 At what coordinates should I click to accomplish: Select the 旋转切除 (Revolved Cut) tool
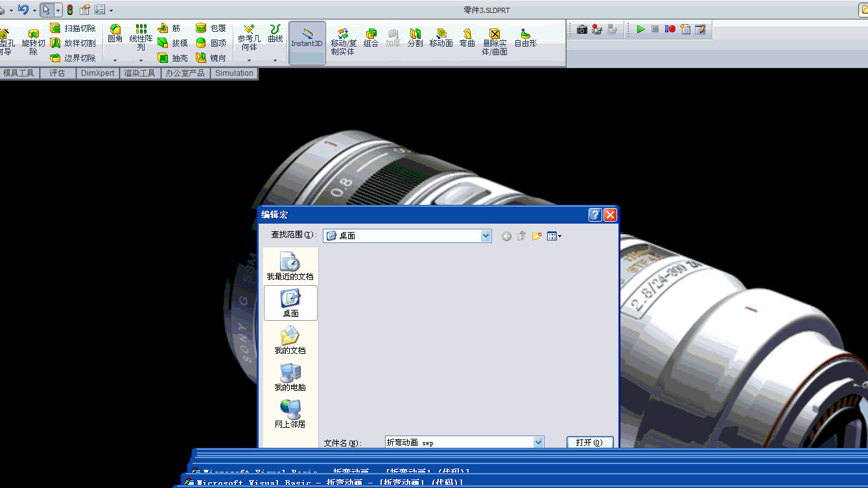33,42
